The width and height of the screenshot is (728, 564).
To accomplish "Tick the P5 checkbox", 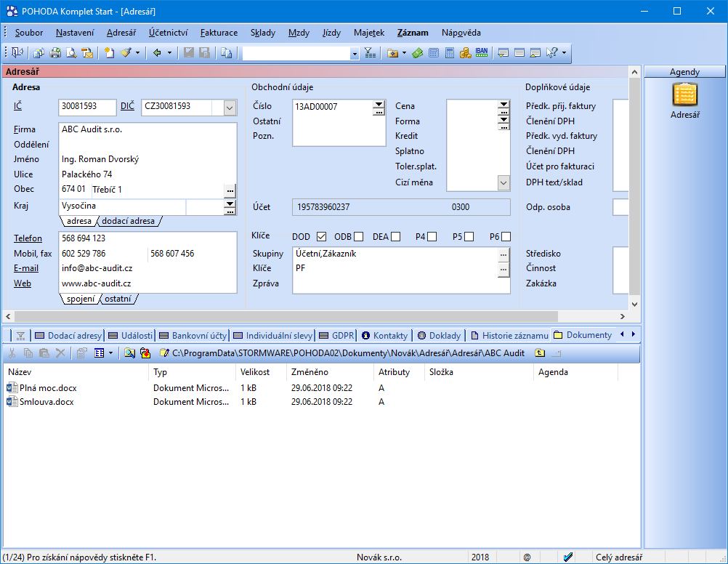I will [469, 237].
